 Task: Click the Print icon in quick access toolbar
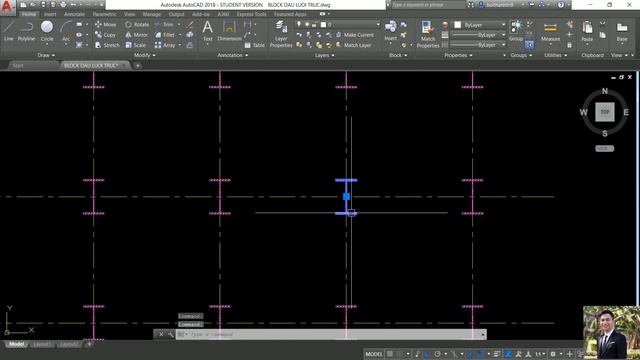coord(63,4)
